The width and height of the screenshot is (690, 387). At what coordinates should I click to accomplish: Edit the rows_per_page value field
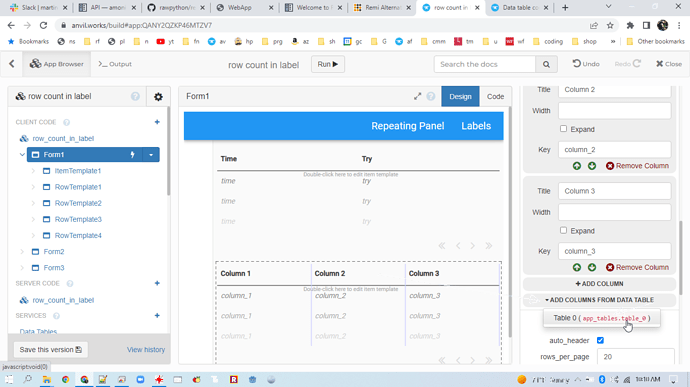pyautogui.click(x=635, y=357)
